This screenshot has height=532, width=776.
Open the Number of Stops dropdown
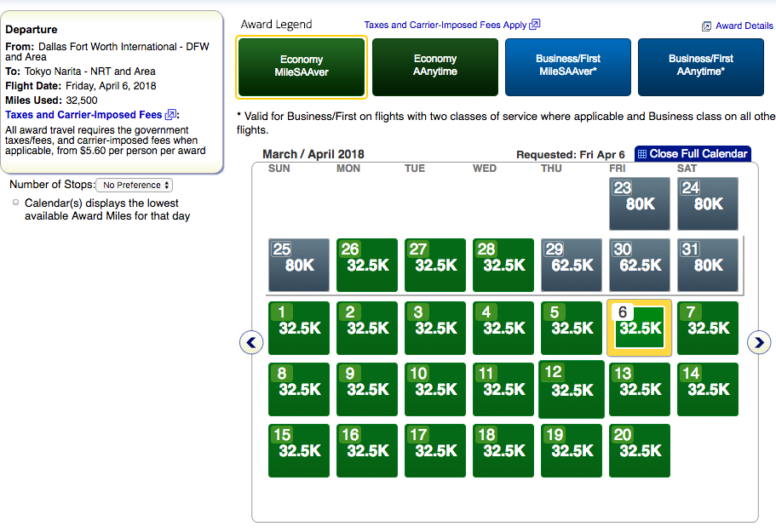click(134, 185)
